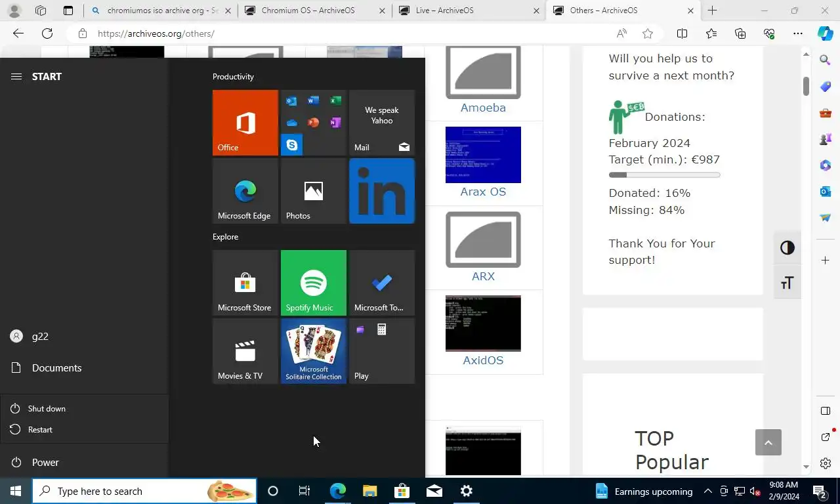Image resolution: width=840 pixels, height=504 pixels.
Task: Launch Microsoft Edge tile
Action: (245, 191)
